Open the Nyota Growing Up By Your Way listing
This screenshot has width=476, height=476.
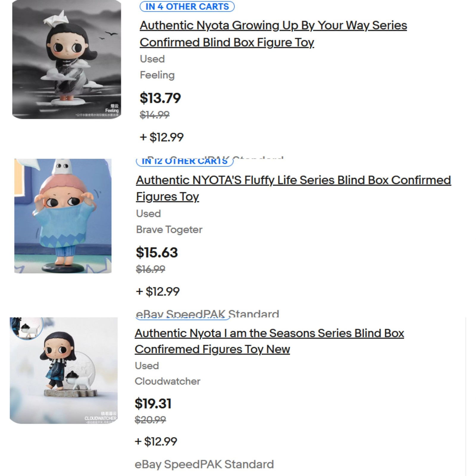(x=273, y=26)
